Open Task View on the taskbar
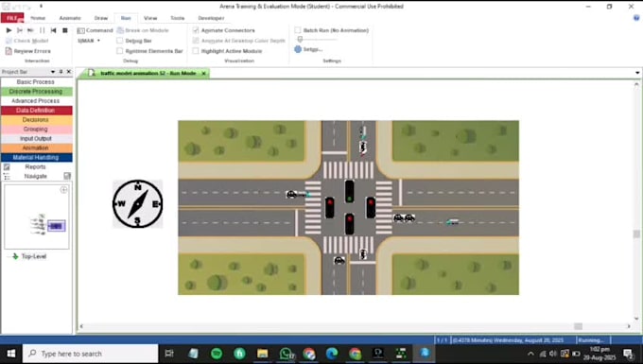This screenshot has height=364, width=643. pyautogui.click(x=169, y=354)
